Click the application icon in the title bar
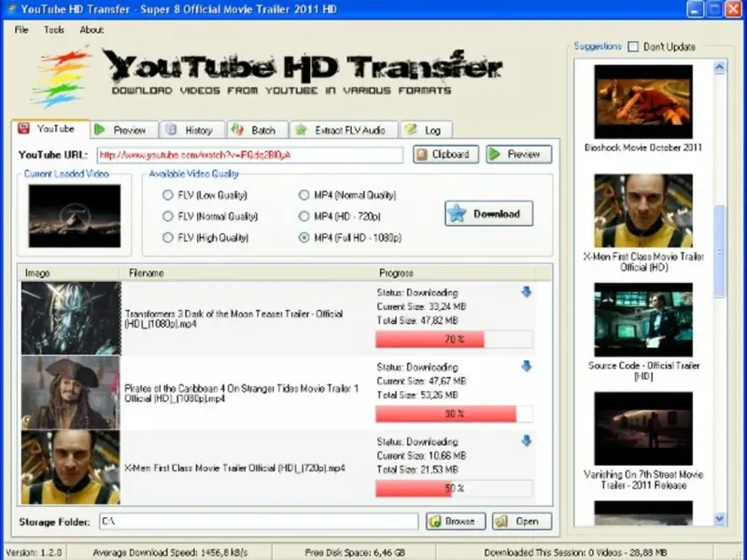The image size is (747, 560). click(x=10, y=9)
